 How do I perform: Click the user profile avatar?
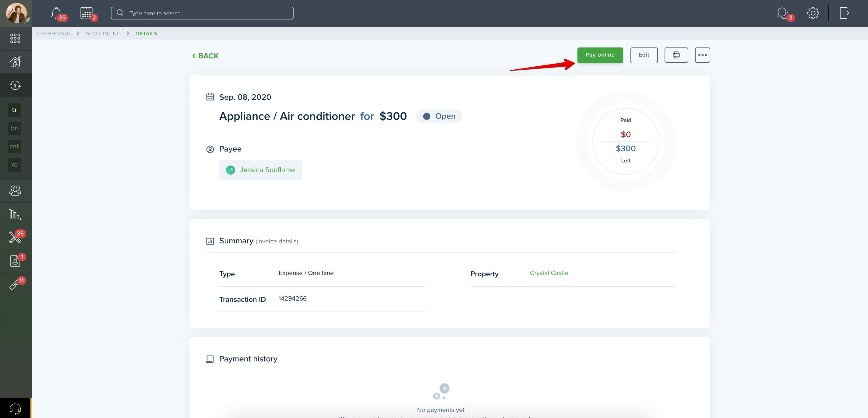click(16, 13)
